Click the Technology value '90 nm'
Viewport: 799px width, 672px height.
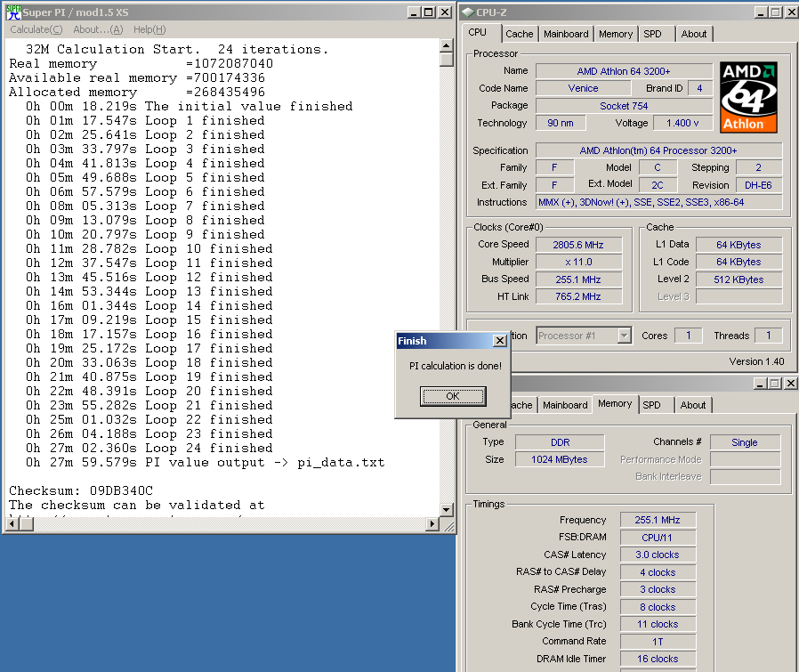pyautogui.click(x=560, y=123)
